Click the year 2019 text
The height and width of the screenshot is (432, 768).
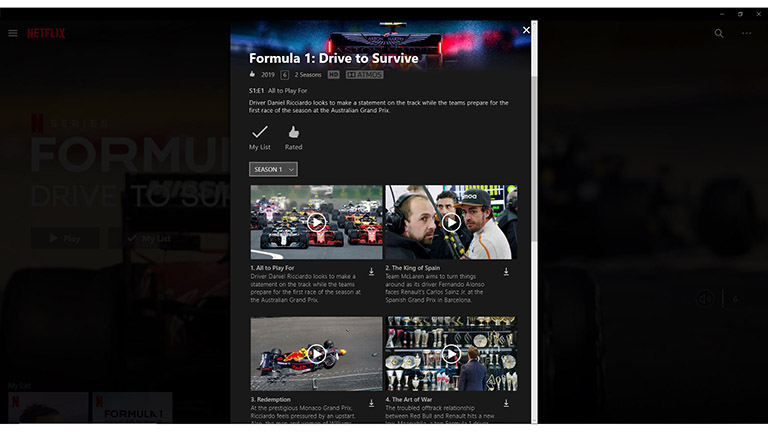click(267, 75)
